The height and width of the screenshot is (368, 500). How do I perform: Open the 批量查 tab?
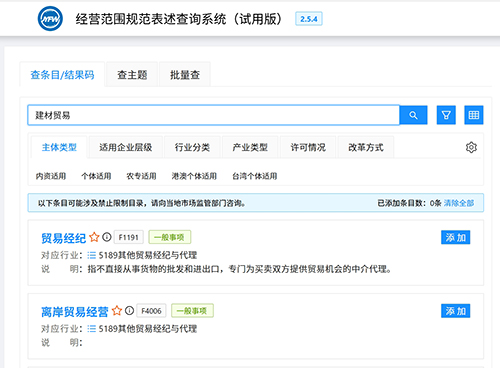point(185,75)
